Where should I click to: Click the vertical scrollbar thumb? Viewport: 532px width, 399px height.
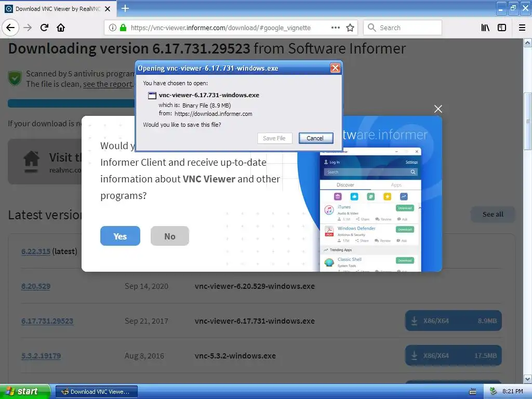528,121
